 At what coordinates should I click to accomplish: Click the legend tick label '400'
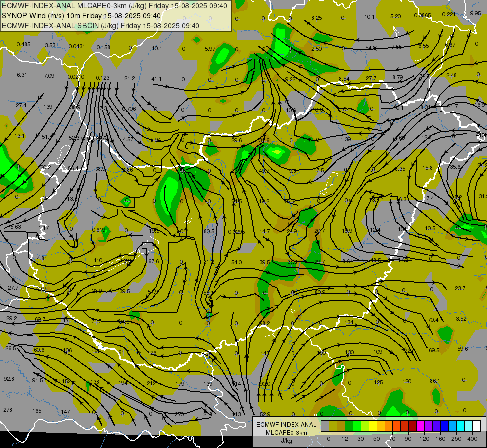[x=472, y=439]
